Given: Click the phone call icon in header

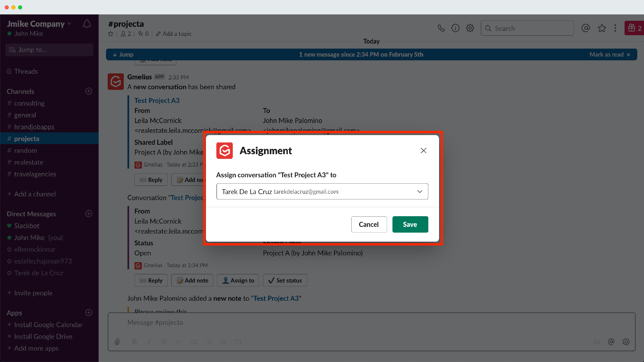Looking at the screenshot, I should pyautogui.click(x=441, y=28).
